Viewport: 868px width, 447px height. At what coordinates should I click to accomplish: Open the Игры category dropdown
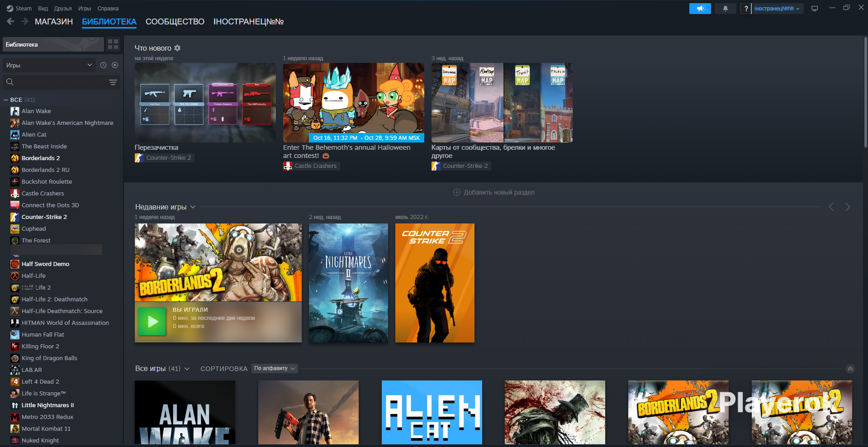pyautogui.click(x=49, y=65)
